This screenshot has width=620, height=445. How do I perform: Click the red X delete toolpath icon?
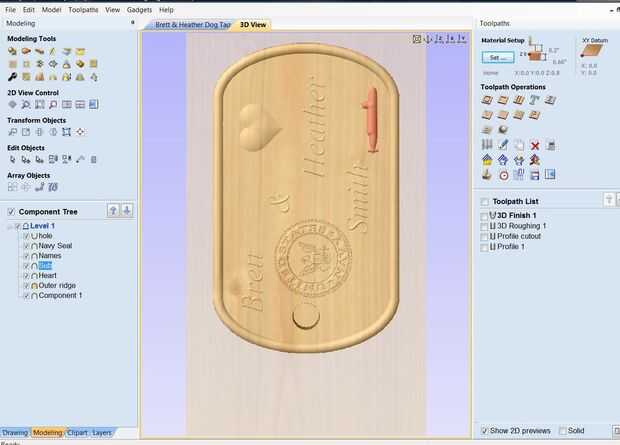[535, 146]
